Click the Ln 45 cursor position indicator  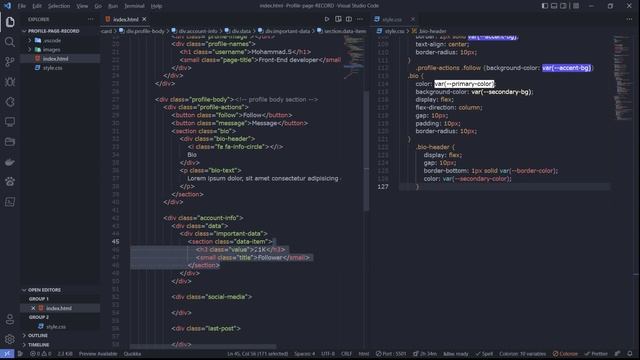(258, 354)
